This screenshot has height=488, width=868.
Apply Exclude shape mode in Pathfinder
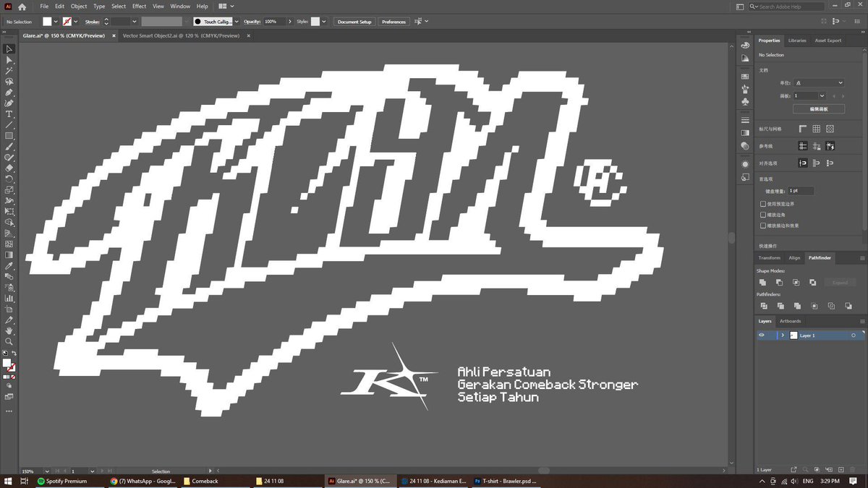[813, 282]
